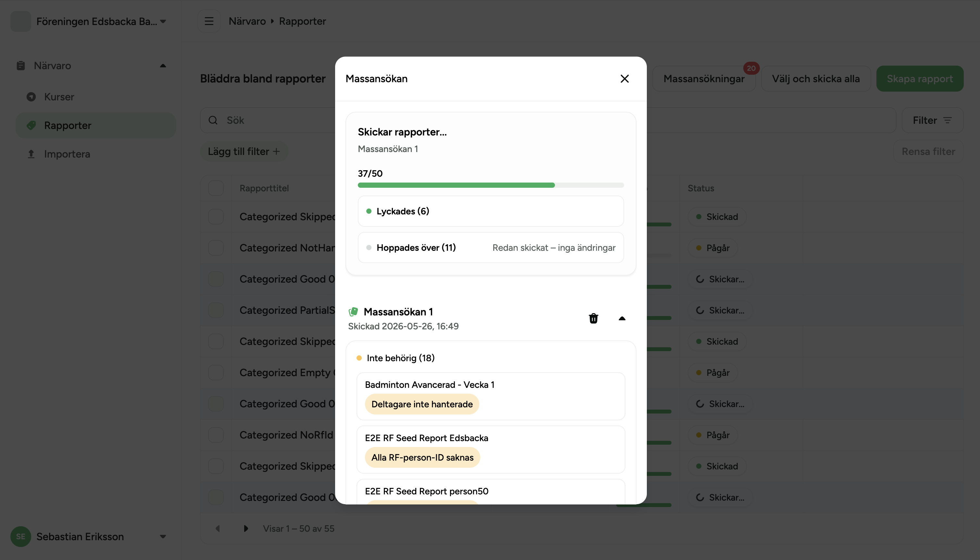Go to next page arrow
Viewport: 980px width, 560px height.
(246, 528)
